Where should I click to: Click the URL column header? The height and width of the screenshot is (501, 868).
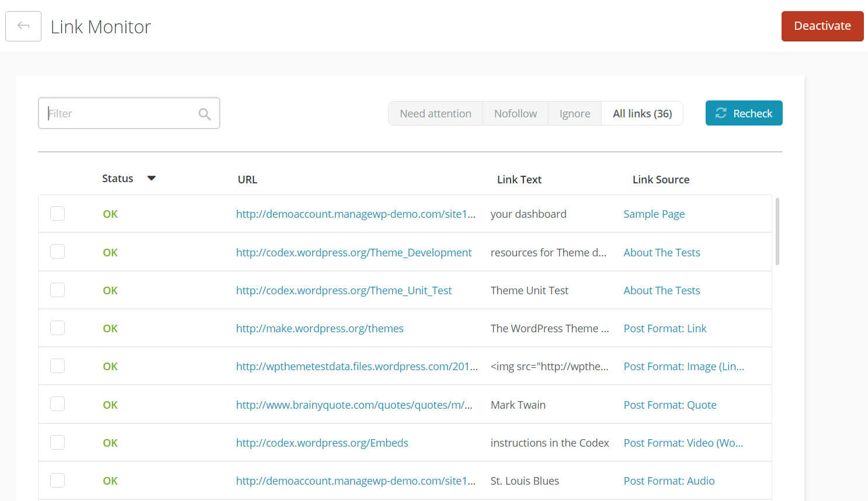(247, 180)
